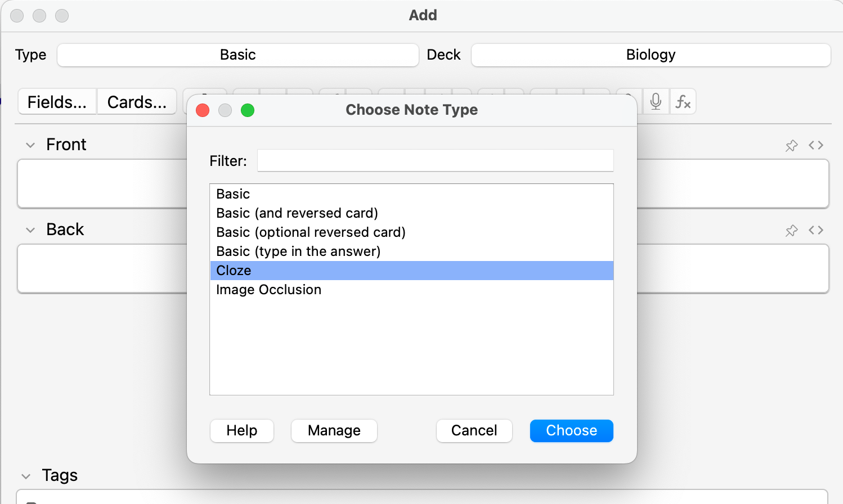Collapse the Front field section

[x=30, y=145]
